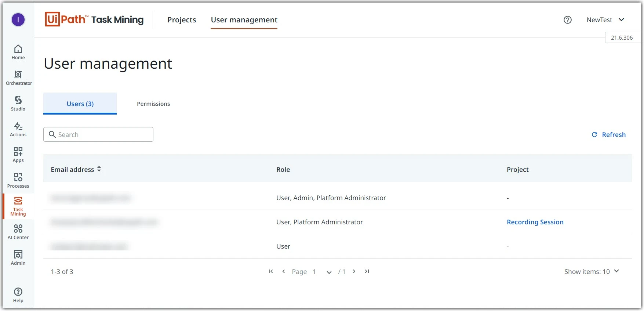Click the Project column header
This screenshot has width=644, height=311.
[518, 170]
